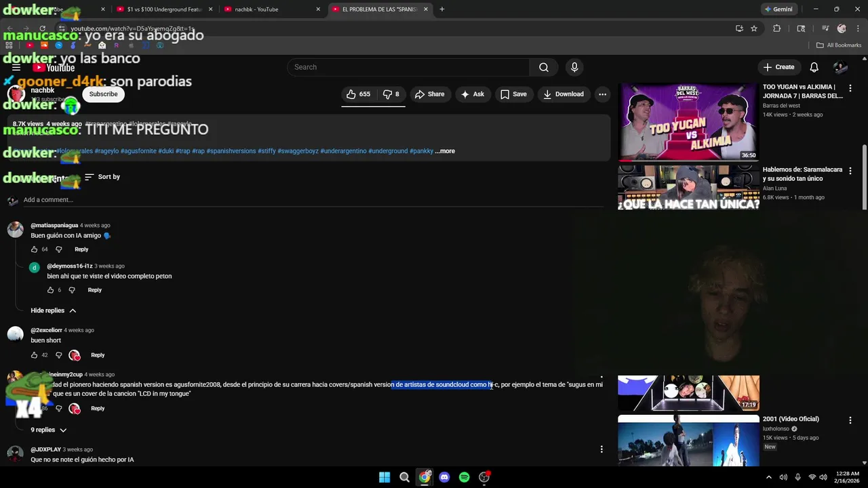Open Chrome three-dot menu
The image size is (868, 488).
click(858, 28)
